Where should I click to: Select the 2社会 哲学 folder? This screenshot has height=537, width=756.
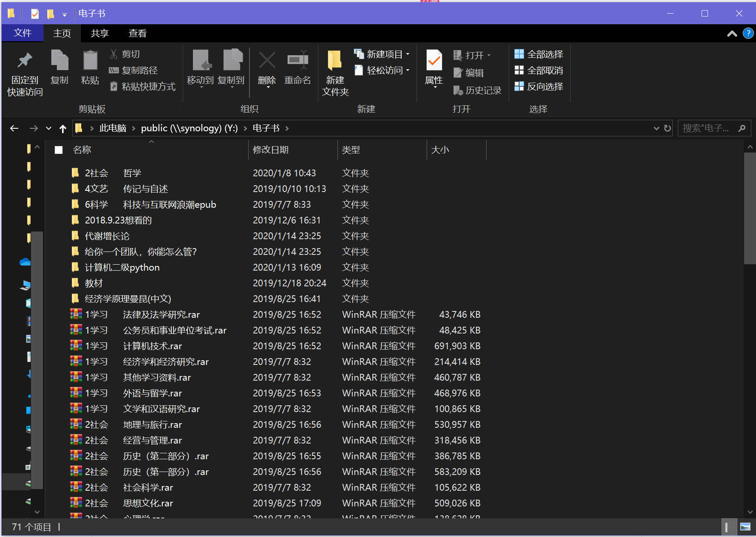point(113,173)
